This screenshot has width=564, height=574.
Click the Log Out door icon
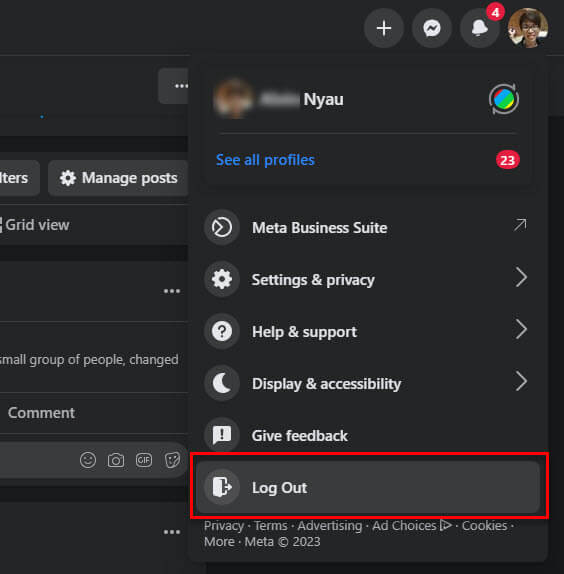[x=222, y=487]
